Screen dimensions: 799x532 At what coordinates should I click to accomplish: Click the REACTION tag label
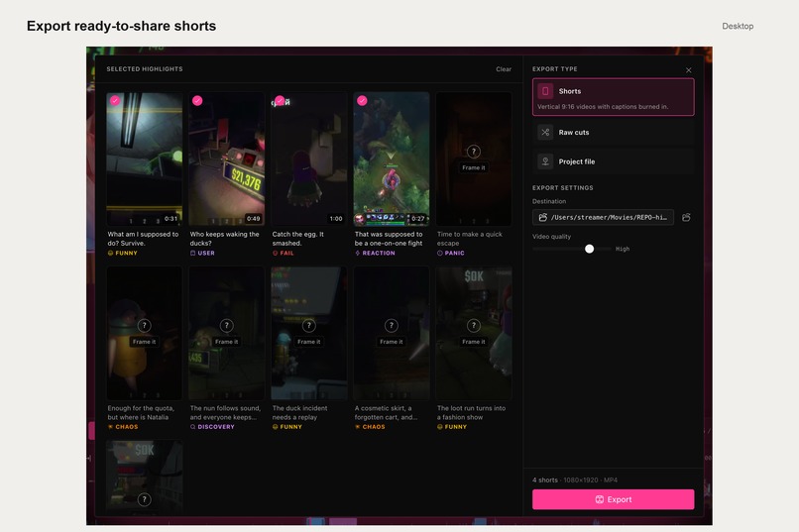pyautogui.click(x=375, y=253)
